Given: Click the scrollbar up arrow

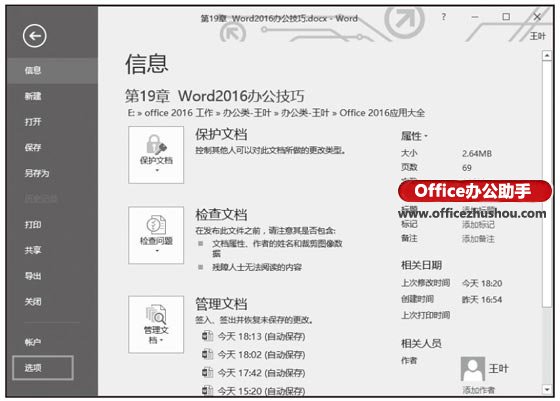Looking at the screenshot, I should coord(547,56).
